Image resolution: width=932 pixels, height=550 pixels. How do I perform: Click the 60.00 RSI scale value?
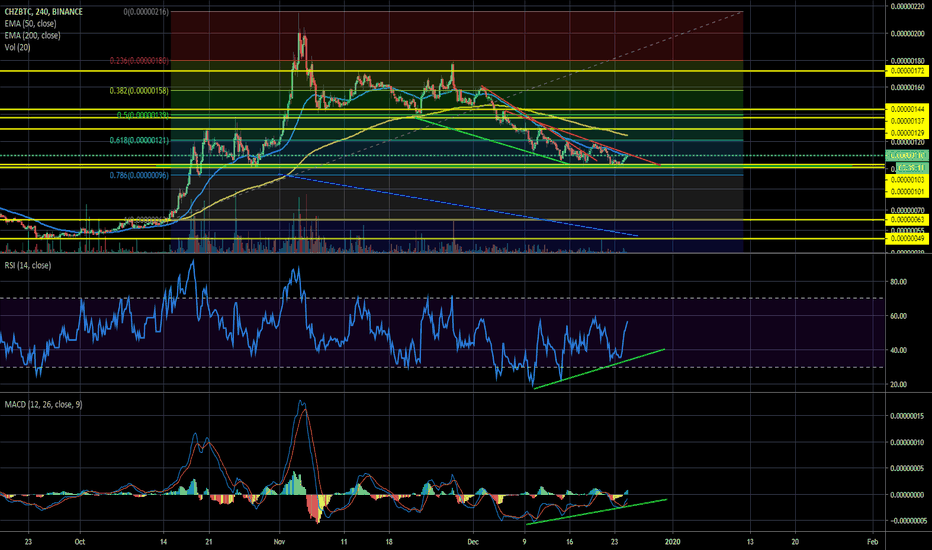pyautogui.click(x=898, y=316)
